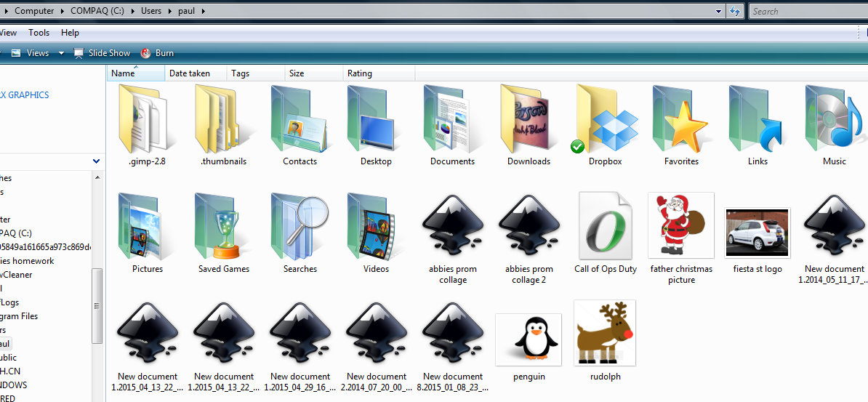Select the Dropbox folder icon

605,119
